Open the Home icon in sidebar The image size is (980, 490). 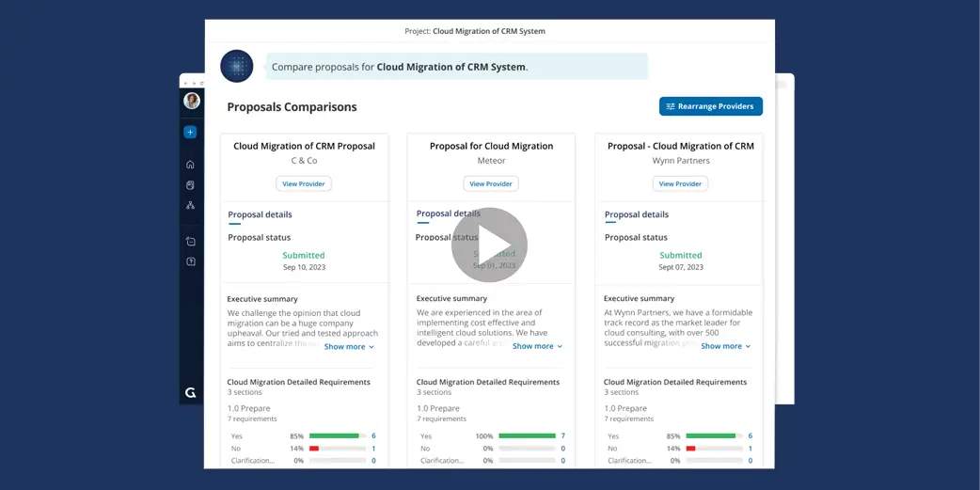[190, 165]
